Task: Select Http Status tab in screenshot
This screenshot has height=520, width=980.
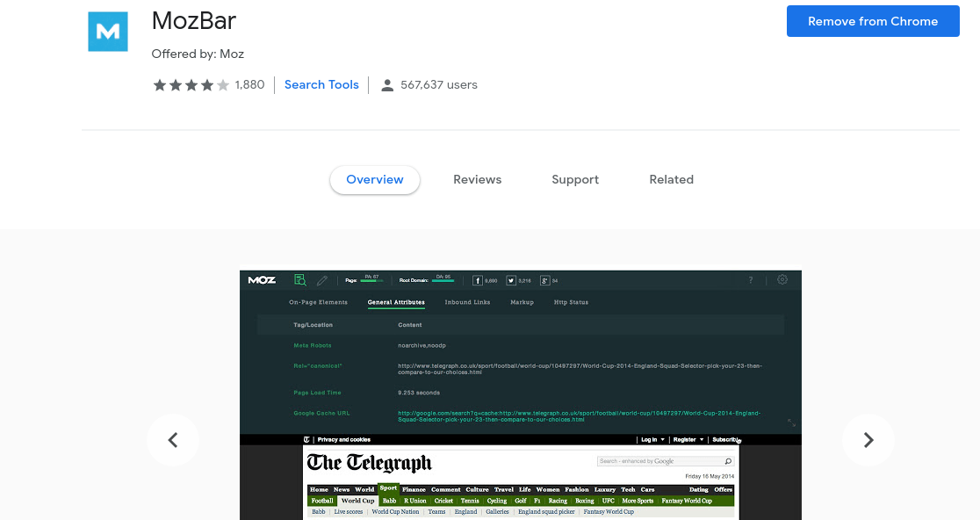Action: [x=572, y=302]
